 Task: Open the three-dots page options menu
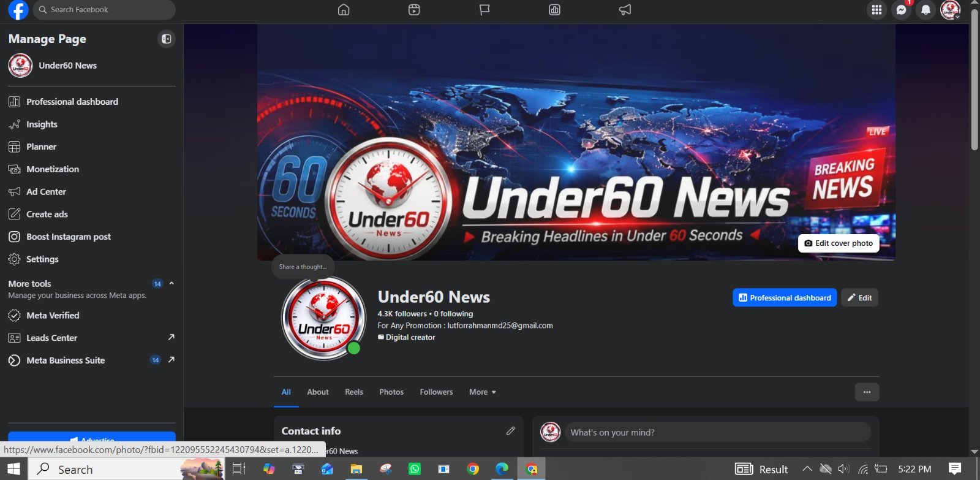(x=867, y=392)
